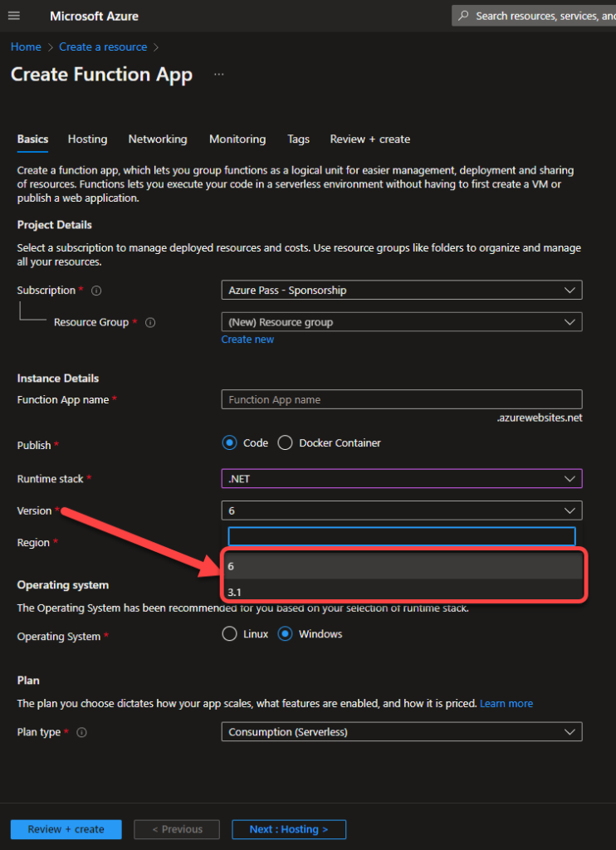
Task: Collapse the Version dropdown
Action: (x=402, y=510)
